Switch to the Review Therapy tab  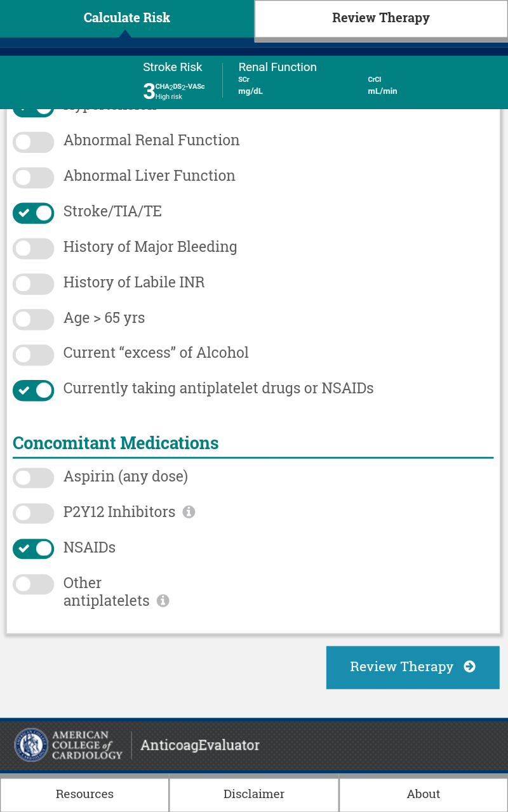coord(381,18)
